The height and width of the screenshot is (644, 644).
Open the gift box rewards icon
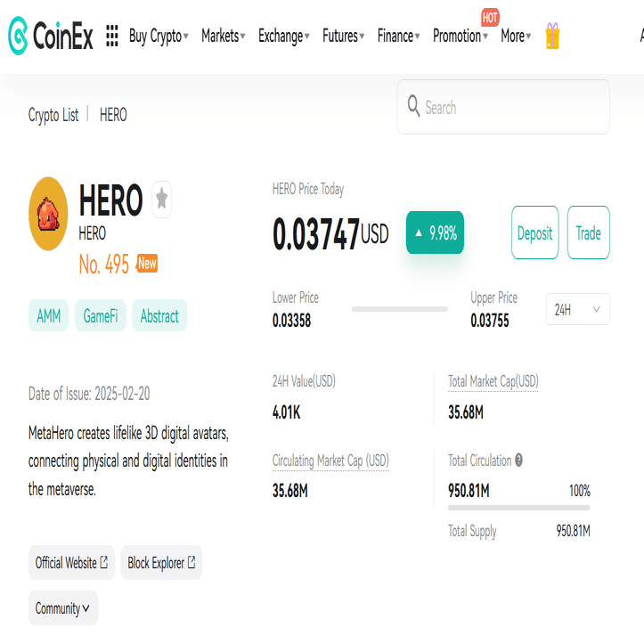coord(552,36)
